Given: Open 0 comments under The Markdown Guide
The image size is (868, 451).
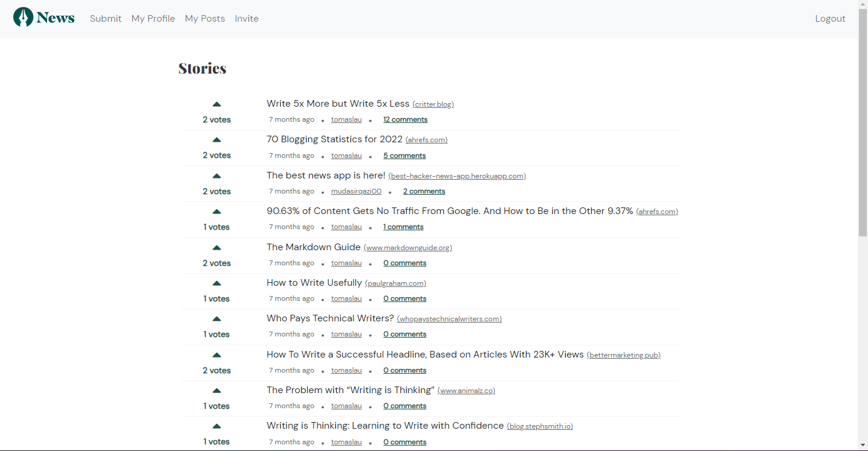Looking at the screenshot, I should click(x=405, y=263).
